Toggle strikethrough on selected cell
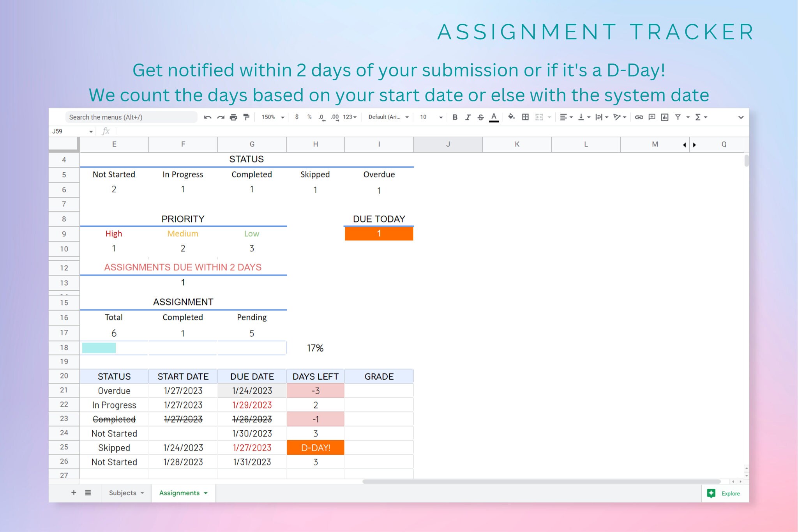 point(480,117)
